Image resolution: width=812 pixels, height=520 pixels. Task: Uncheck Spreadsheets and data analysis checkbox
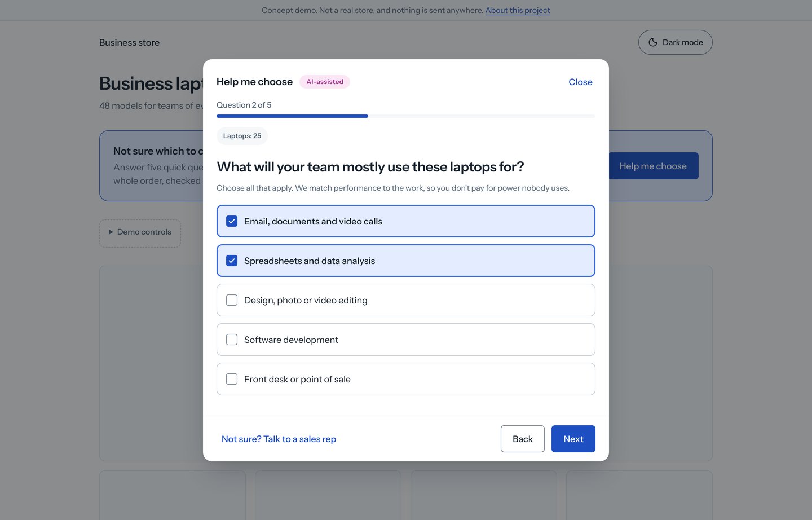tap(232, 261)
